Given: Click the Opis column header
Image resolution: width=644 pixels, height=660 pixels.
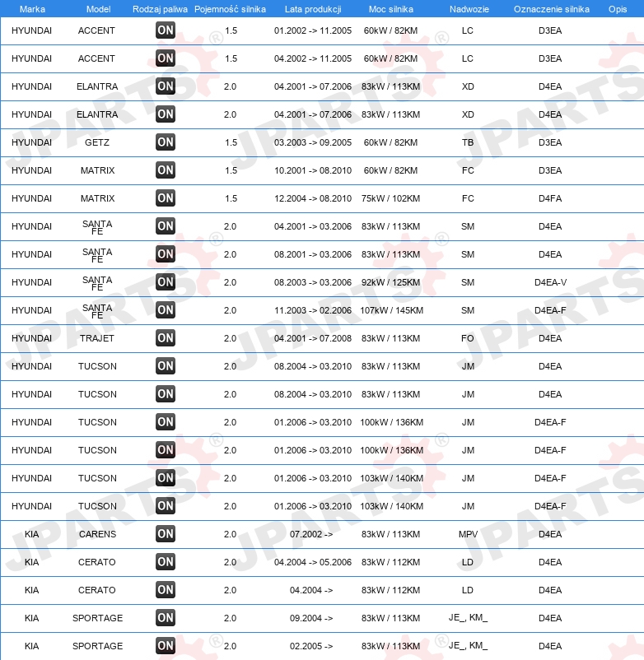Looking at the screenshot, I should pyautogui.click(x=618, y=9).
